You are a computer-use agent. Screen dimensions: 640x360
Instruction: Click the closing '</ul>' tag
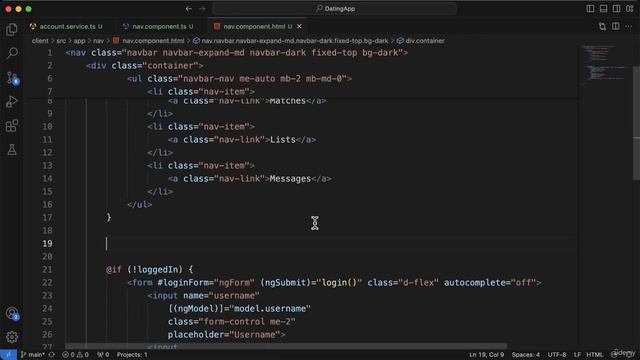coord(140,204)
